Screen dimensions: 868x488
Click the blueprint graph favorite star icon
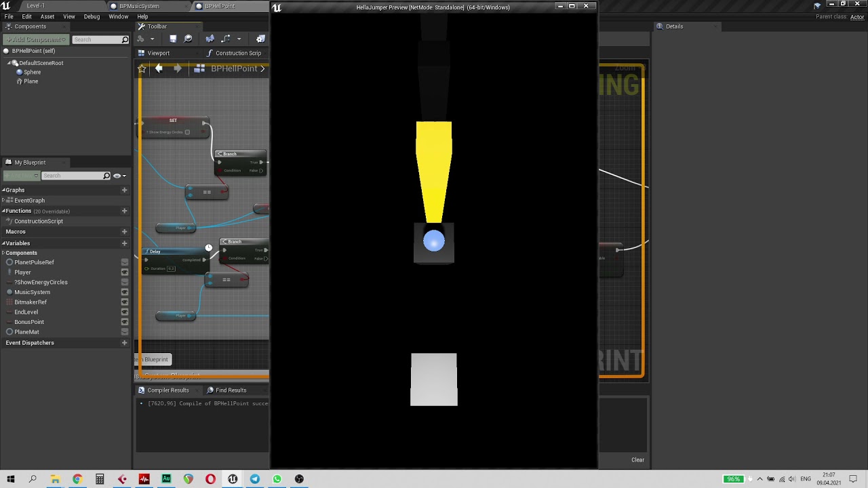click(x=142, y=68)
